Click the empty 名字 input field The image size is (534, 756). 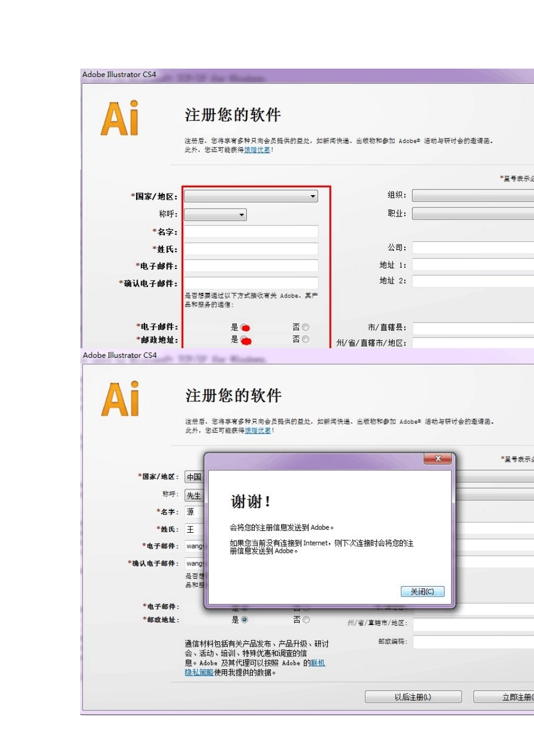point(251,232)
